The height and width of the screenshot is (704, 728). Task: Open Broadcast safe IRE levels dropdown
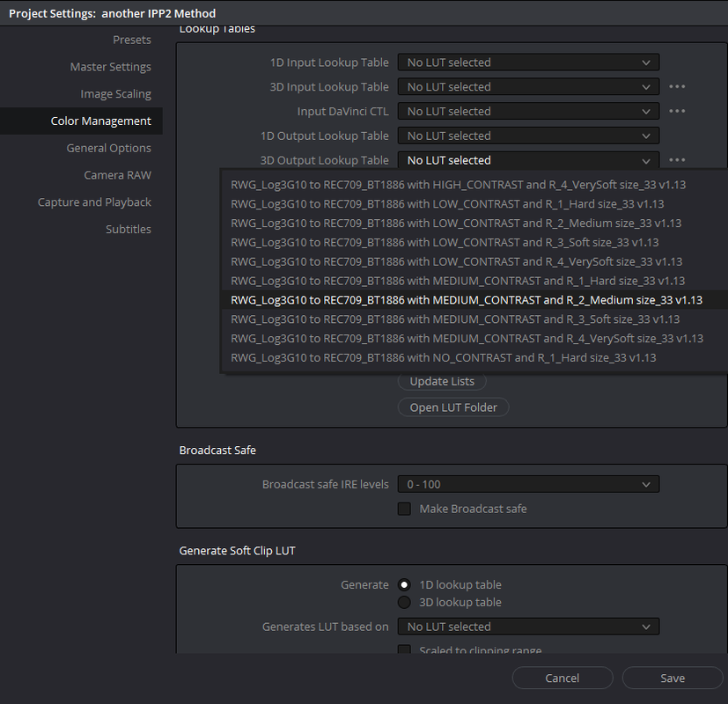coord(528,485)
